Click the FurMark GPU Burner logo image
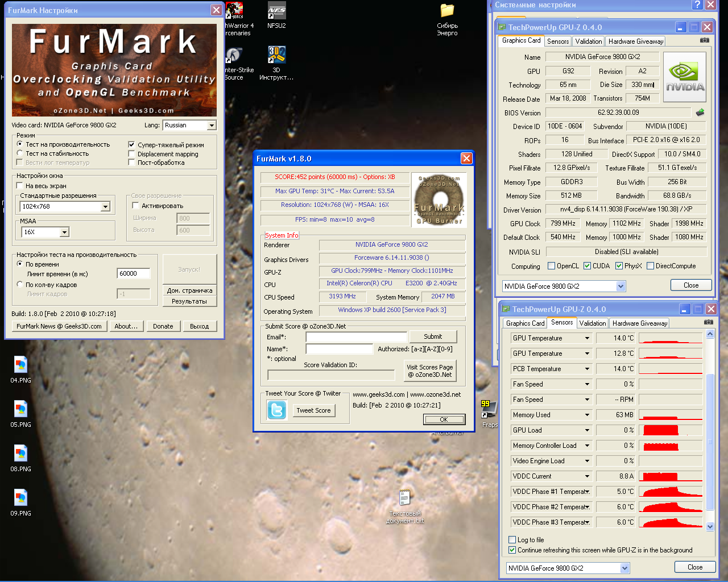Screen dimensions: 728x582 (439, 199)
